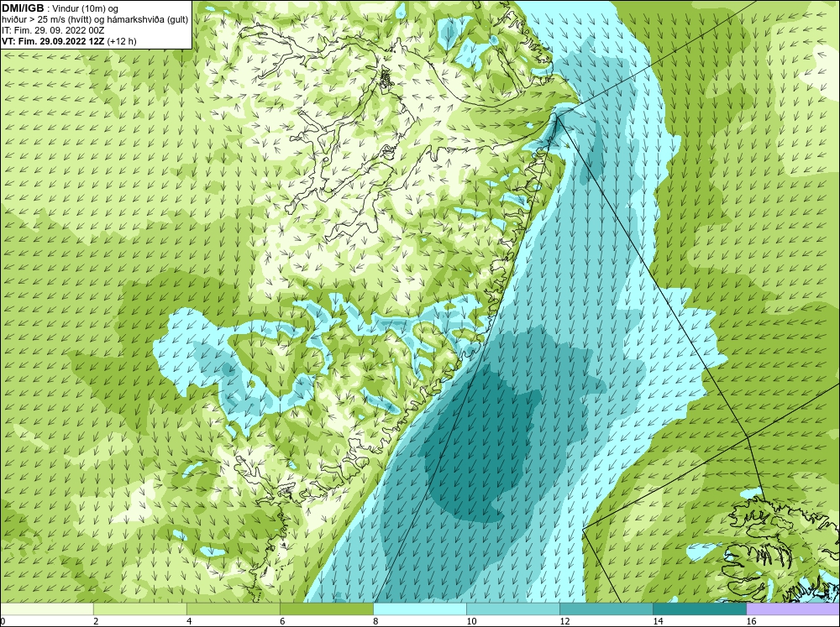This screenshot has width=840, height=627.
Task: Click the '2' label on the scale
Action: click(96, 621)
